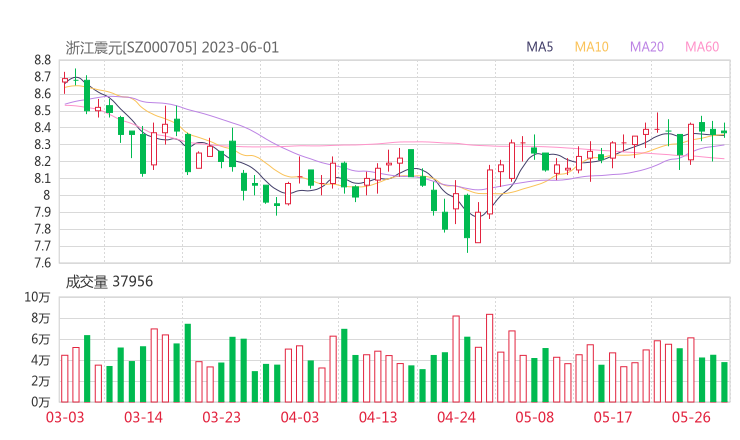Click the first candlestick at 03-03
740x440 pixels.
click(x=65, y=81)
